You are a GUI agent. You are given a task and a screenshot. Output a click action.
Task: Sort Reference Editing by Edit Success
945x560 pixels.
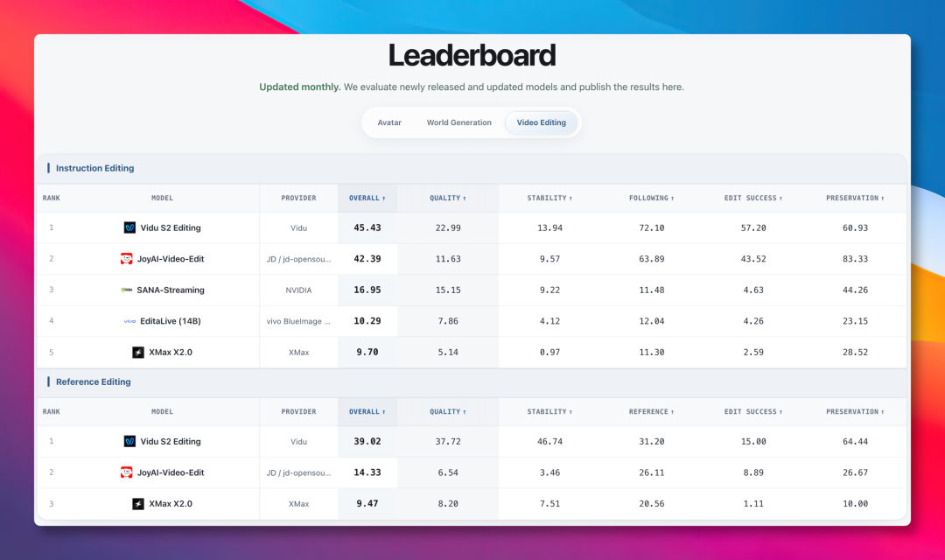753,412
